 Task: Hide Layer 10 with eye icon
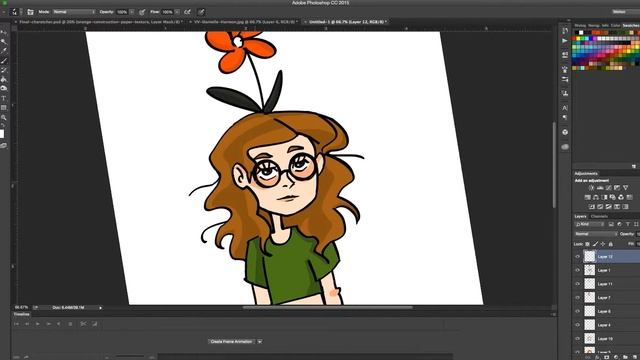pos(578,339)
